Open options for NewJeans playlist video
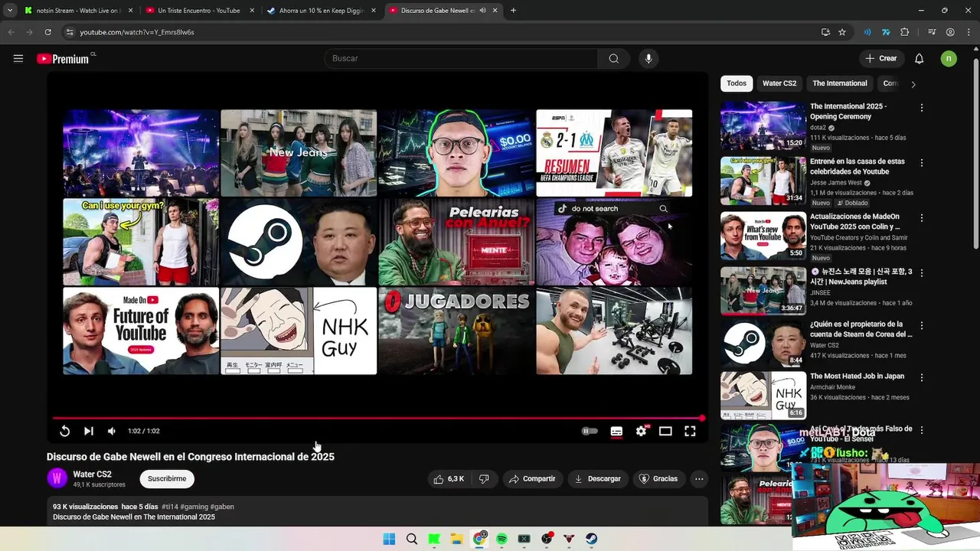This screenshot has width=980, height=551. point(922,273)
